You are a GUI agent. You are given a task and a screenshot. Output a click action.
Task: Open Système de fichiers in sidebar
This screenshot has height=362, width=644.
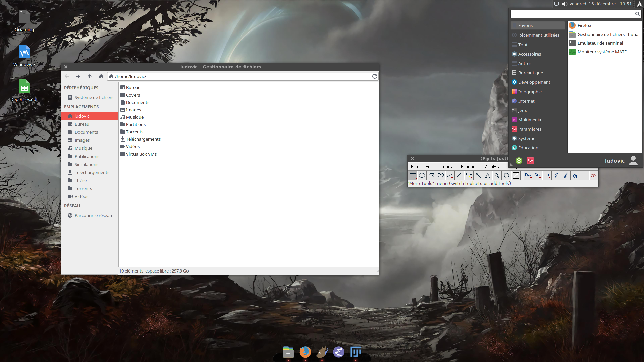click(x=90, y=97)
